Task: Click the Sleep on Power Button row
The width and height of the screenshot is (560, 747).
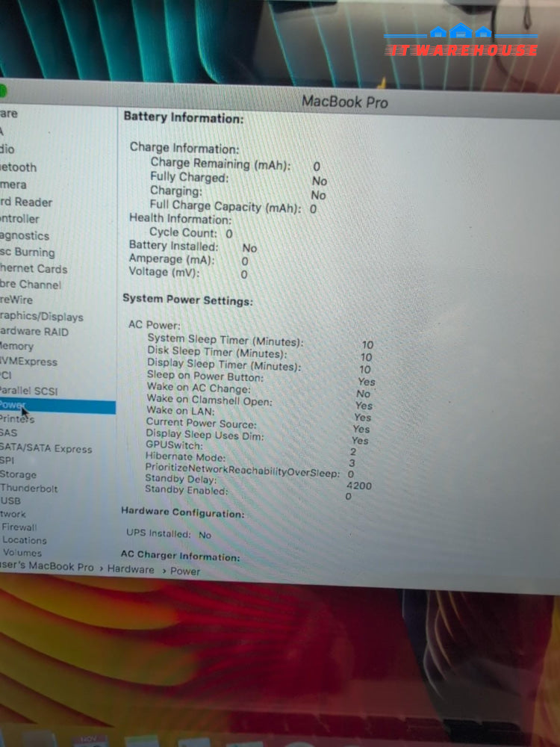Action: pyautogui.click(x=261, y=378)
